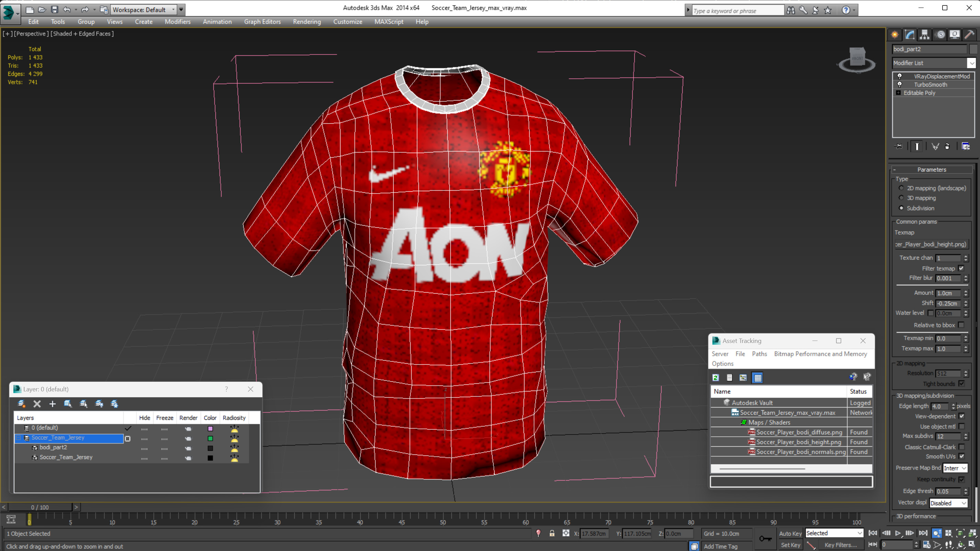Viewport: 980px width, 551px height.
Task: Click the Set Keys large key icon
Action: click(x=765, y=538)
